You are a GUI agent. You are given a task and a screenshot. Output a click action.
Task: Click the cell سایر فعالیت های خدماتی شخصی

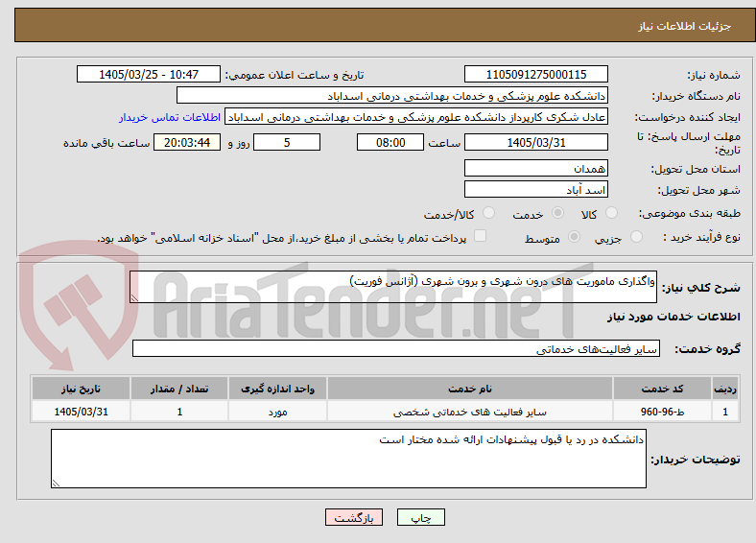469,412
